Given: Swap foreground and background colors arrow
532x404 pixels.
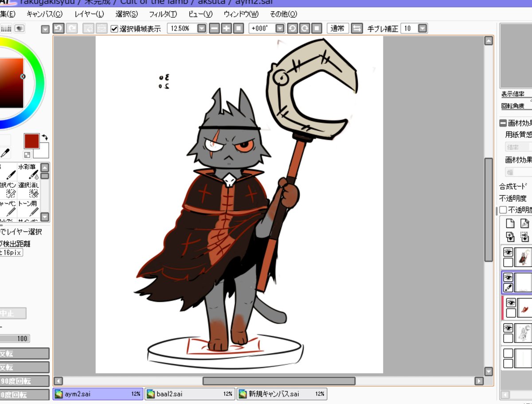Looking at the screenshot, I should click(45, 138).
